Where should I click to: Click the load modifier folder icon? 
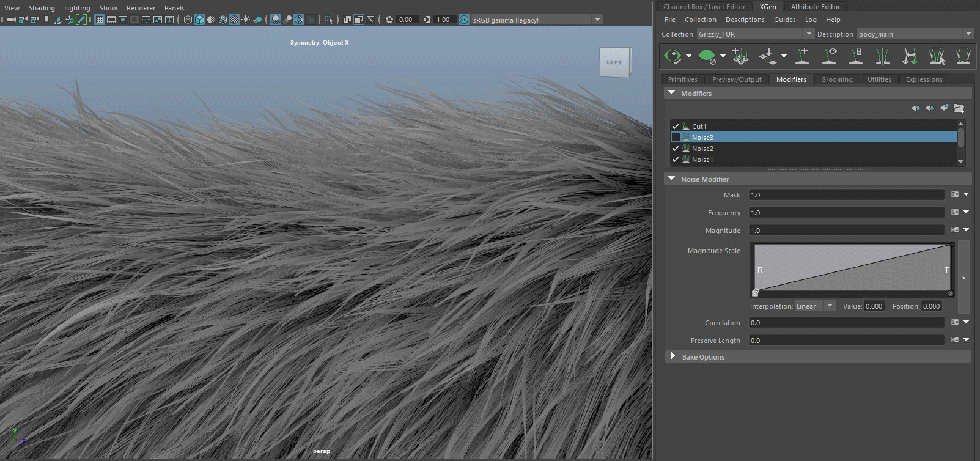coord(959,108)
